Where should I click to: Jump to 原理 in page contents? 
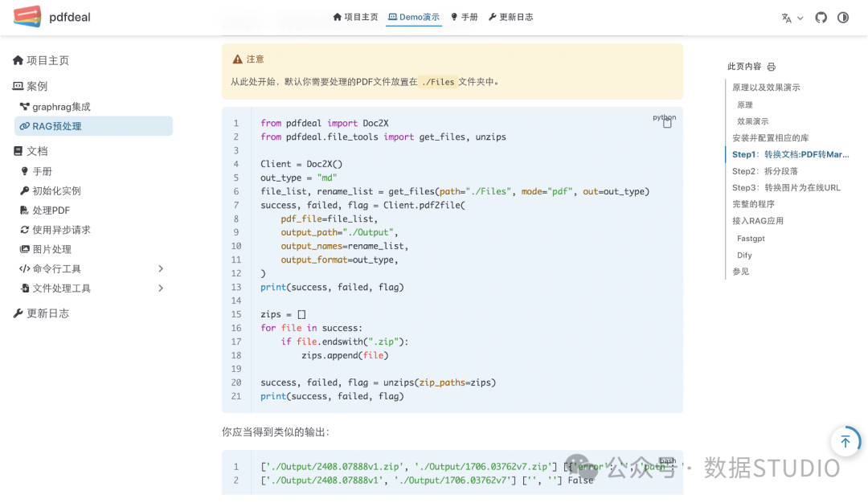(x=745, y=104)
